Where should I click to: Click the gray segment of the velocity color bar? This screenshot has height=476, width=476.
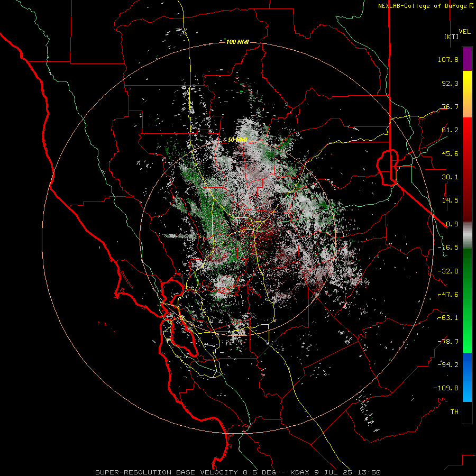(x=467, y=235)
